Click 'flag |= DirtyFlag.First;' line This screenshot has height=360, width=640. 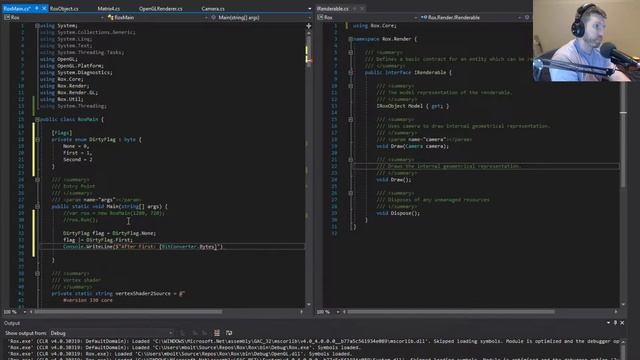98,240
